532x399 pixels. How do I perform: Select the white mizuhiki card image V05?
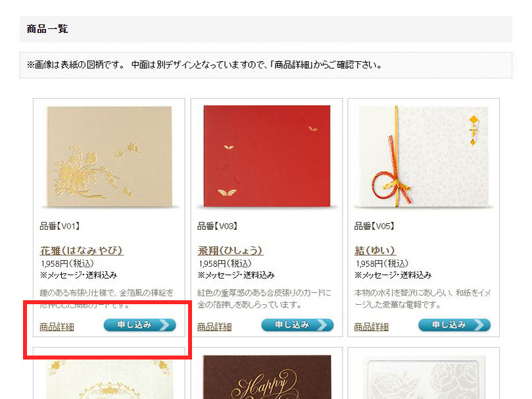pos(423,157)
